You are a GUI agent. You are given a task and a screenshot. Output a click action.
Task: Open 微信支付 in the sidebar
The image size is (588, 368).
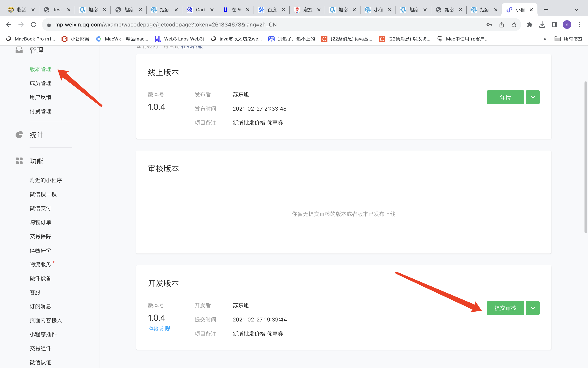(x=40, y=208)
